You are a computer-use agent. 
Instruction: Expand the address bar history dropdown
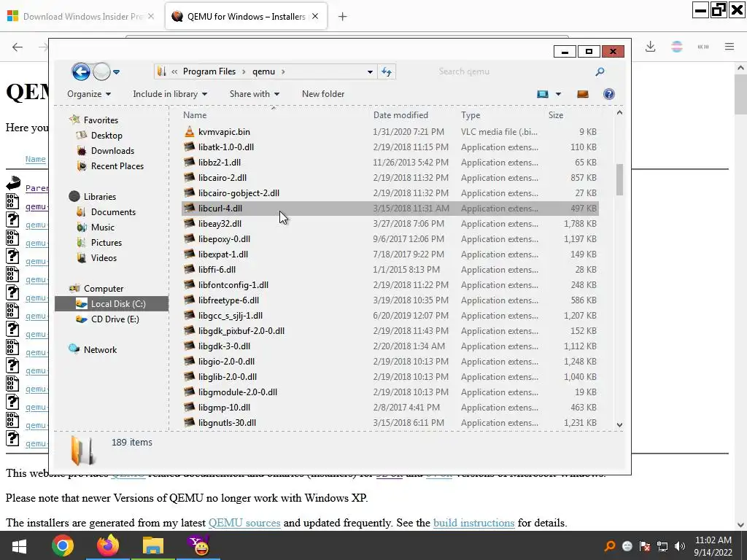click(370, 72)
